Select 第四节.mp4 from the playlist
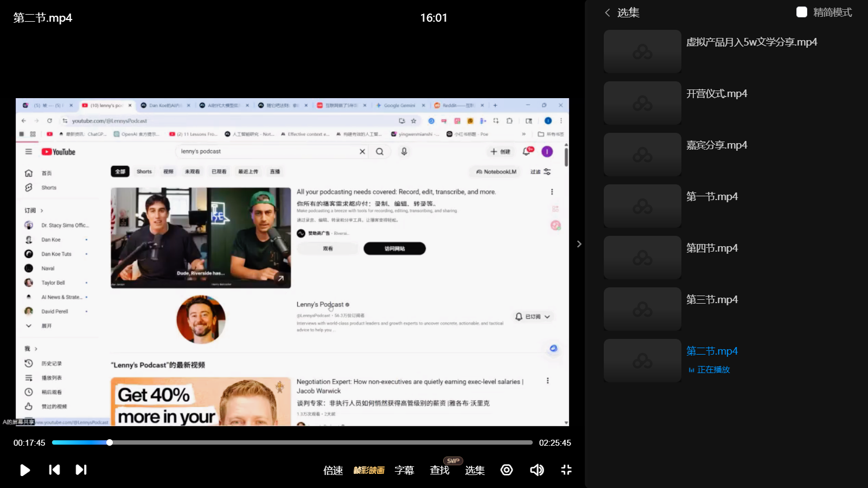This screenshot has height=488, width=868. pos(712,248)
